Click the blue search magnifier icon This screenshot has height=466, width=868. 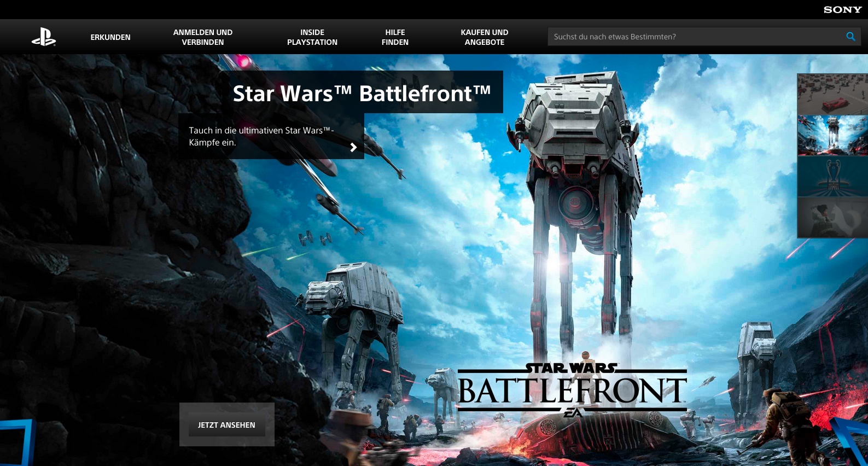coord(850,37)
